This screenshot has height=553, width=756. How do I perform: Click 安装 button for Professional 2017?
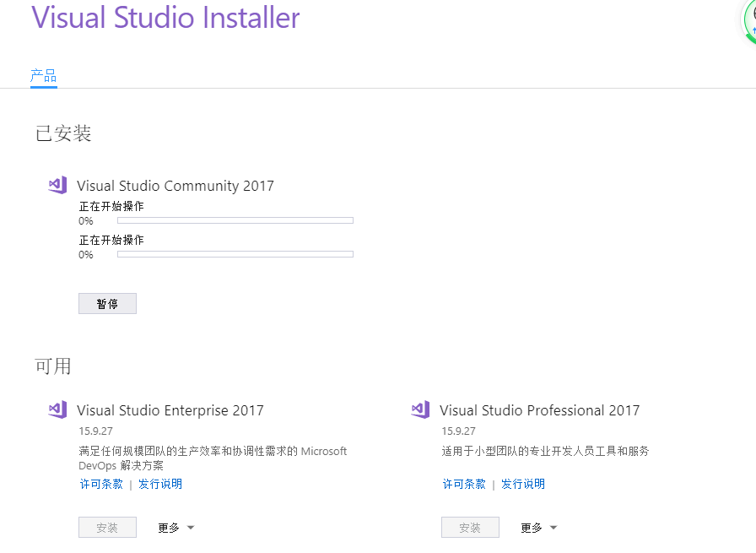coord(470,528)
